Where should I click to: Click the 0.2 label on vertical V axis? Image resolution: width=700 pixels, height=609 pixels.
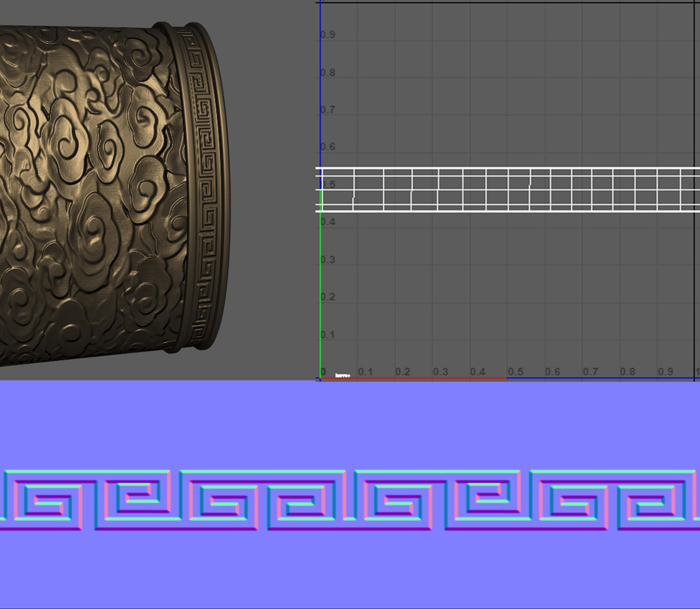[x=328, y=297]
